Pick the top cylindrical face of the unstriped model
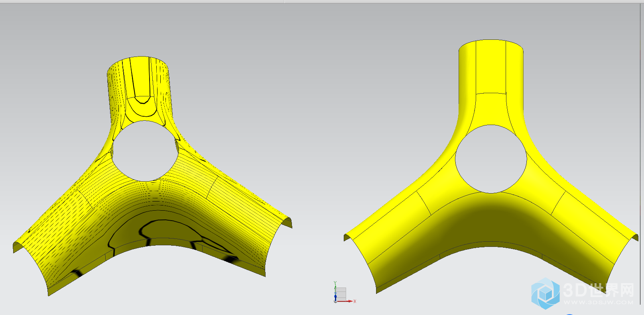 (491, 67)
